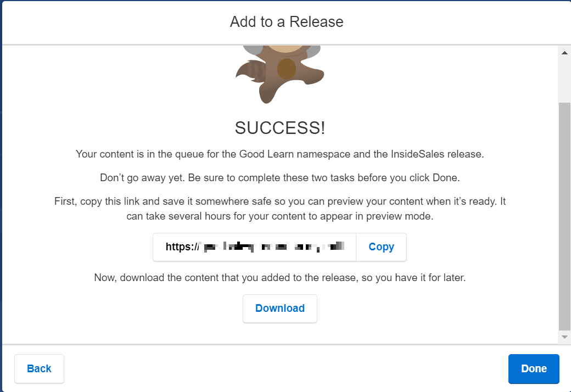Finish by clicking Done
571x392 pixels.
[x=534, y=368]
